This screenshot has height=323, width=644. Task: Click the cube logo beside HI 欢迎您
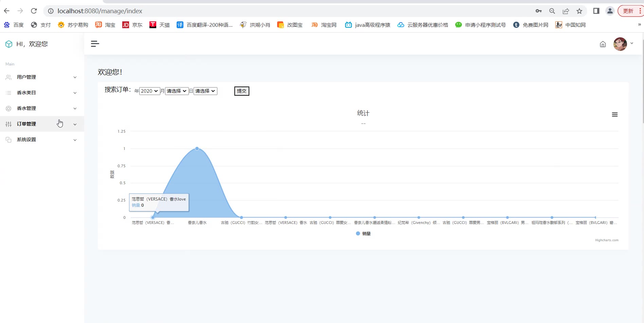coord(9,44)
